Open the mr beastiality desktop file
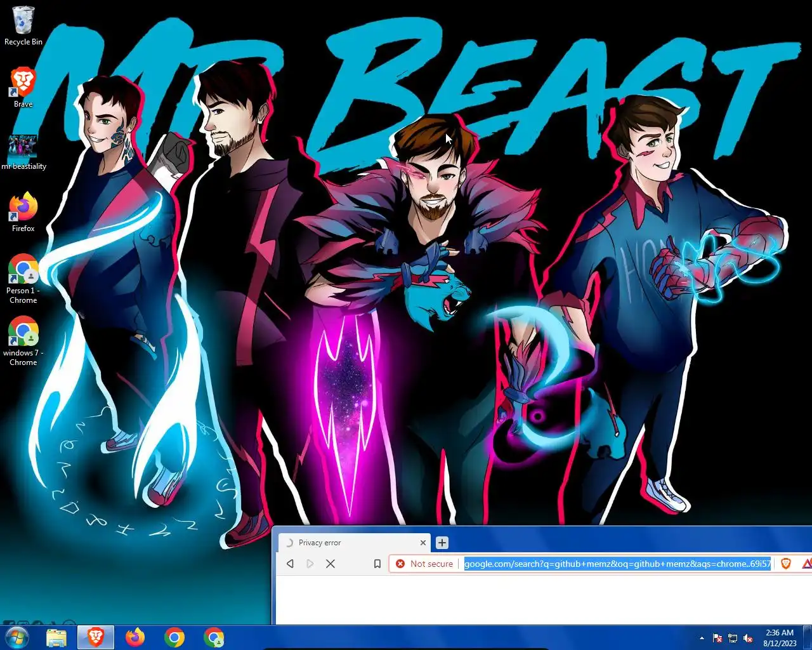This screenshot has height=650, width=812. click(x=23, y=152)
